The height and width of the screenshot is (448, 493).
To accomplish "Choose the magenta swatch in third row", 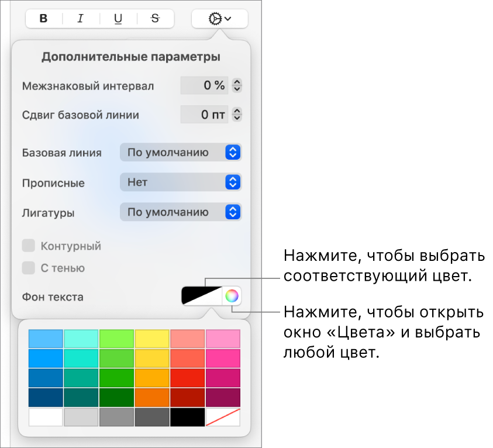I will pos(223,378).
